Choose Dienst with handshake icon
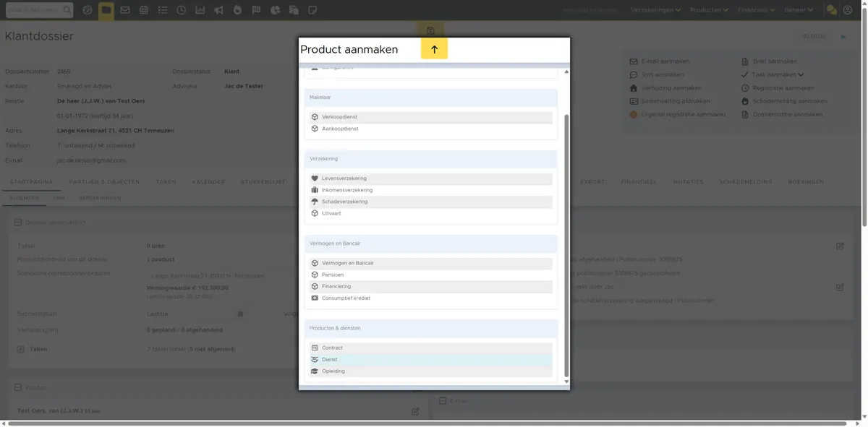The image size is (868, 427). (431, 359)
